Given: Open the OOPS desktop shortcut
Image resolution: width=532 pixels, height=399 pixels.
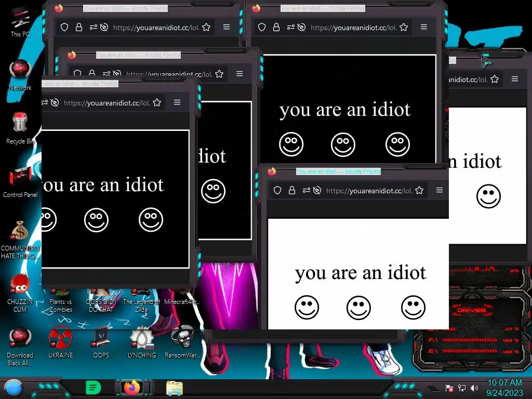Looking at the screenshot, I should (x=101, y=342).
